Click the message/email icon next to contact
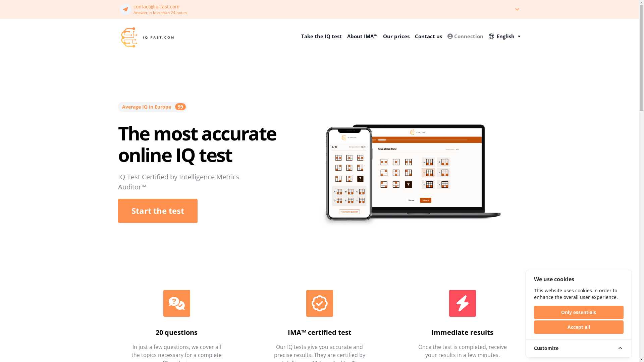The width and height of the screenshot is (644, 362). [x=125, y=9]
